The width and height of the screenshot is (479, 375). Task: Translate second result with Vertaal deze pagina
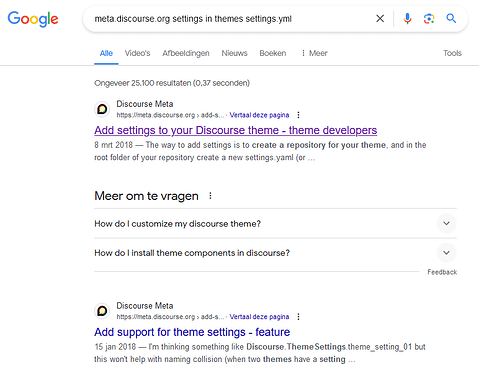tap(259, 317)
